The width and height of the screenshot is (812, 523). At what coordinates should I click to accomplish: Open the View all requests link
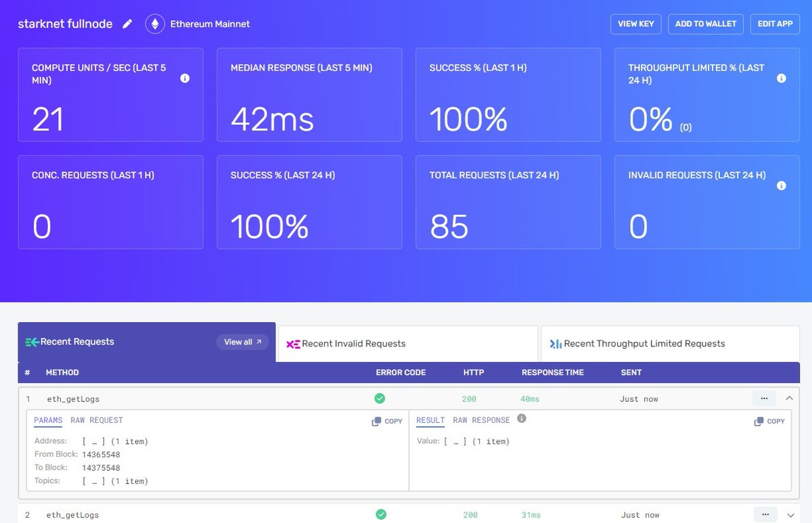[242, 342]
